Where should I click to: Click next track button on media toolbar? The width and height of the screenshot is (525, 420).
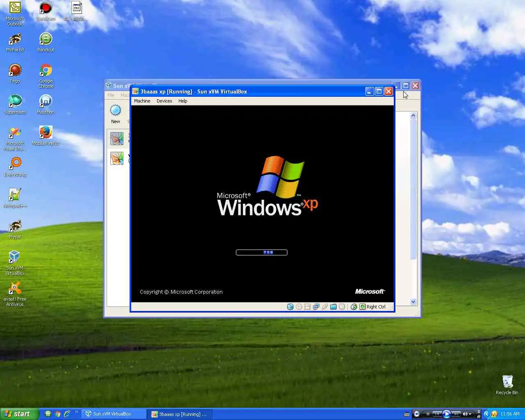pos(456,414)
